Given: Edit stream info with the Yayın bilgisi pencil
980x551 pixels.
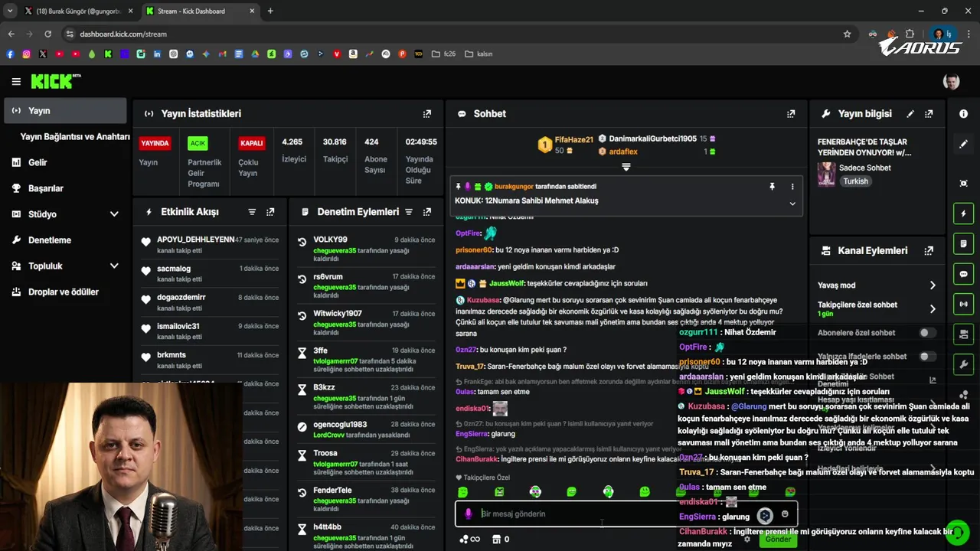Looking at the screenshot, I should pos(910,113).
